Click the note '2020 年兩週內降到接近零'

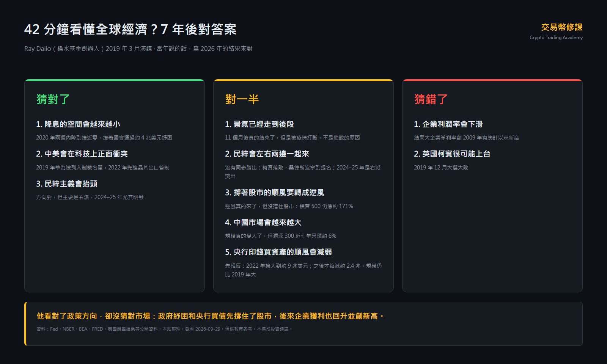(x=104, y=138)
